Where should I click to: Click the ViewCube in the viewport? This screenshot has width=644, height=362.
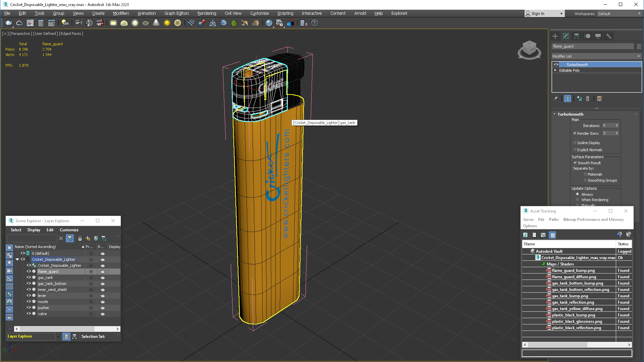tap(529, 50)
